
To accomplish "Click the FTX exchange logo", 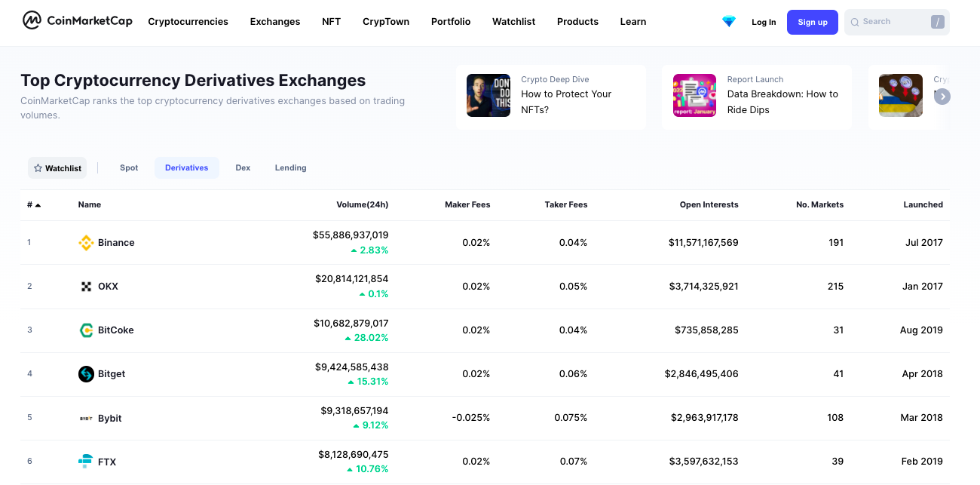I will coord(86,462).
